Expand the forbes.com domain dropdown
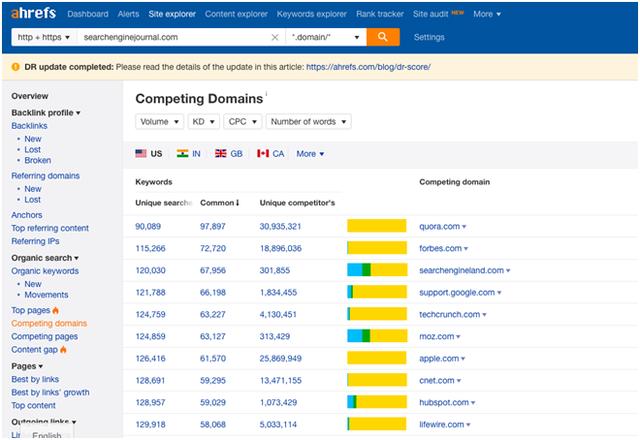The width and height of the screenshot is (640, 440). (x=466, y=249)
